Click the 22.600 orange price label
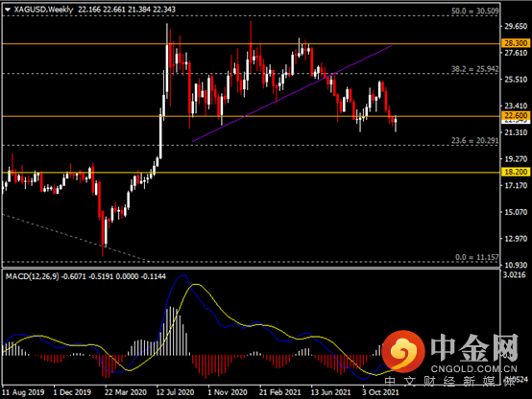The image size is (532, 399). (515, 115)
